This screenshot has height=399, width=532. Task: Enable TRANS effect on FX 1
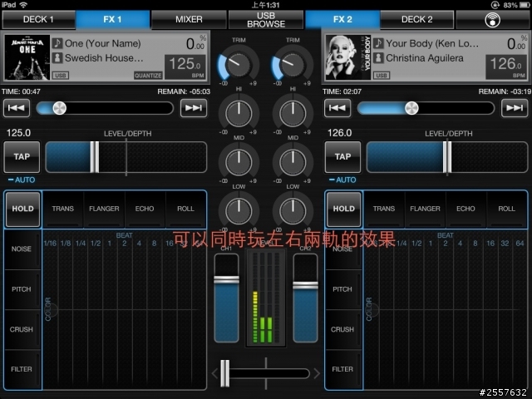click(63, 209)
